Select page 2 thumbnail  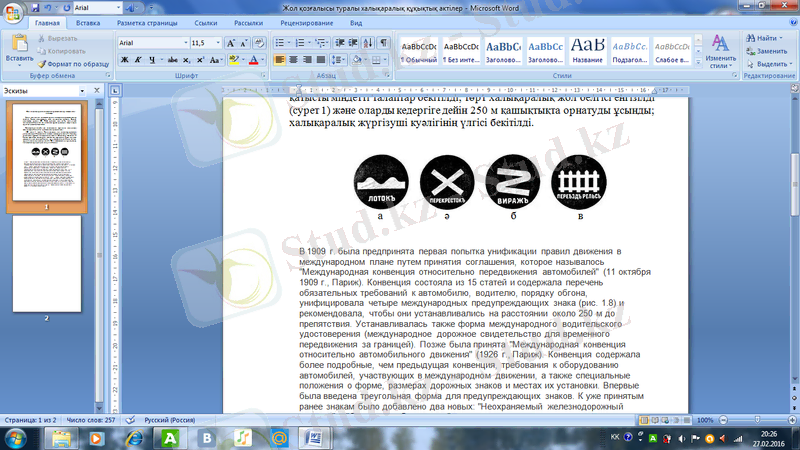tap(46, 264)
